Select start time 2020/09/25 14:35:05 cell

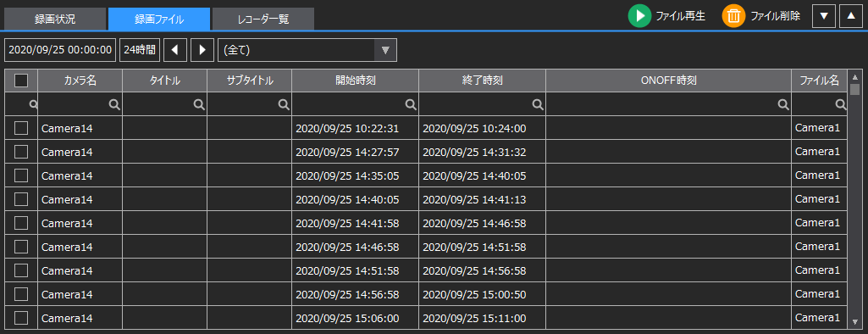coord(356,175)
